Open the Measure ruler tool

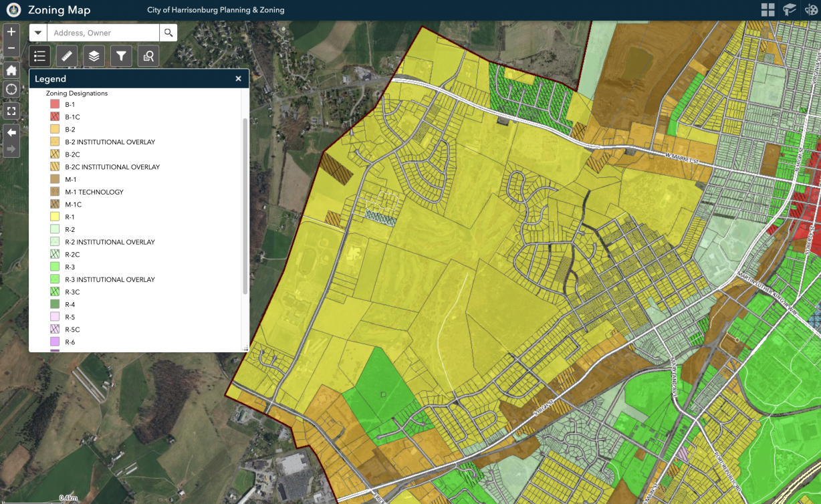pyautogui.click(x=67, y=56)
